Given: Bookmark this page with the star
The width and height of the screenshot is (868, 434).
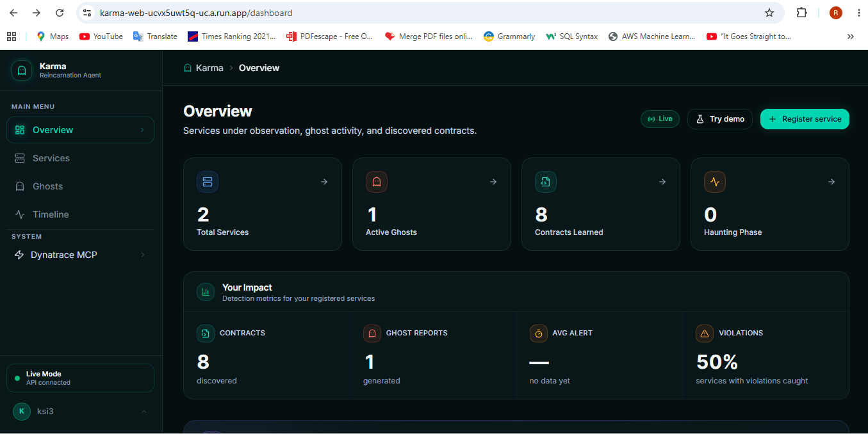Looking at the screenshot, I should [x=769, y=13].
